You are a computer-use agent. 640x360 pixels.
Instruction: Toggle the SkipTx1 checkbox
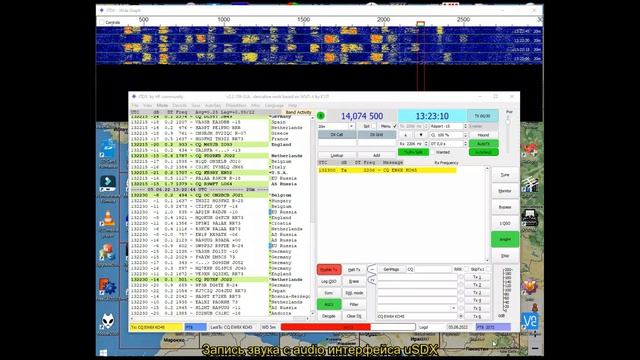[488, 269]
